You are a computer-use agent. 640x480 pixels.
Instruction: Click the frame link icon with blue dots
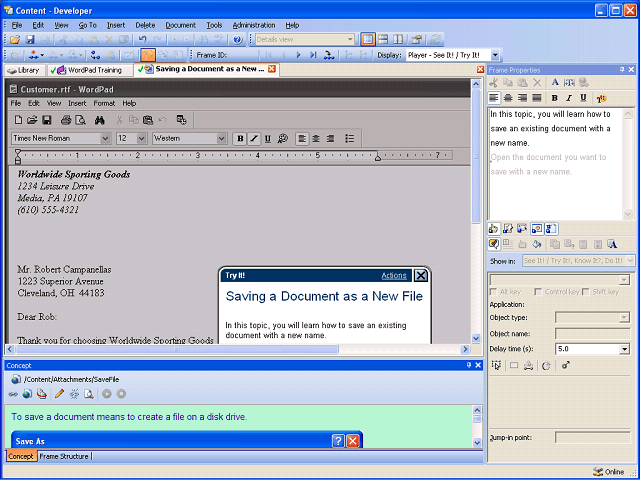click(x=96, y=55)
